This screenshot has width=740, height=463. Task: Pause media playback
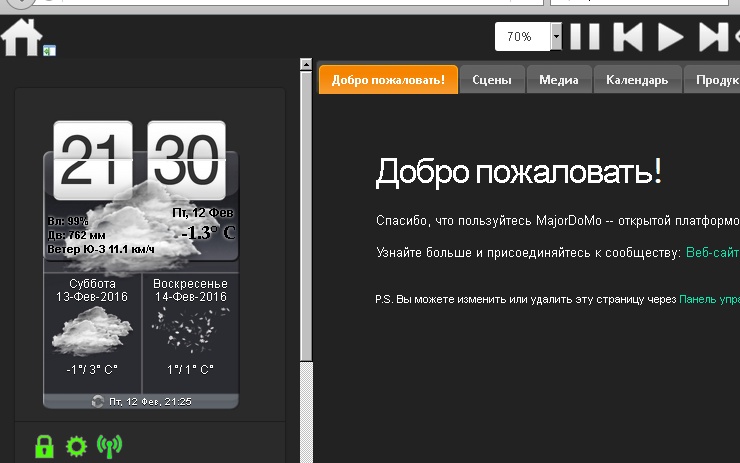(585, 36)
